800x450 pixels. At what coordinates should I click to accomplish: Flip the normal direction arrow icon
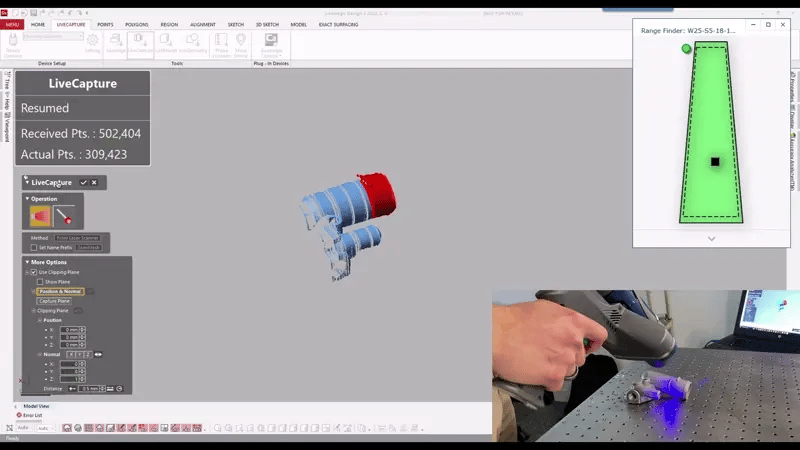pyautogui.click(x=99, y=354)
